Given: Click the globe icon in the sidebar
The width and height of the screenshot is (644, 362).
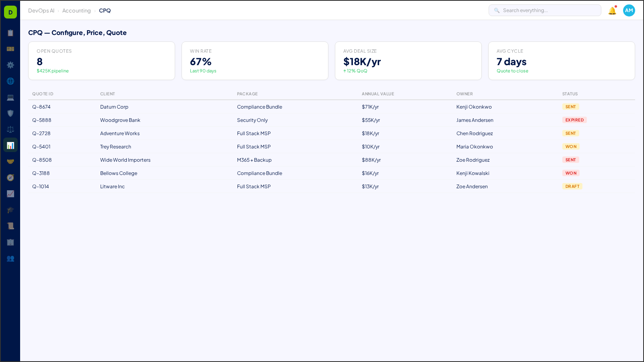Looking at the screenshot, I should (x=10, y=81).
